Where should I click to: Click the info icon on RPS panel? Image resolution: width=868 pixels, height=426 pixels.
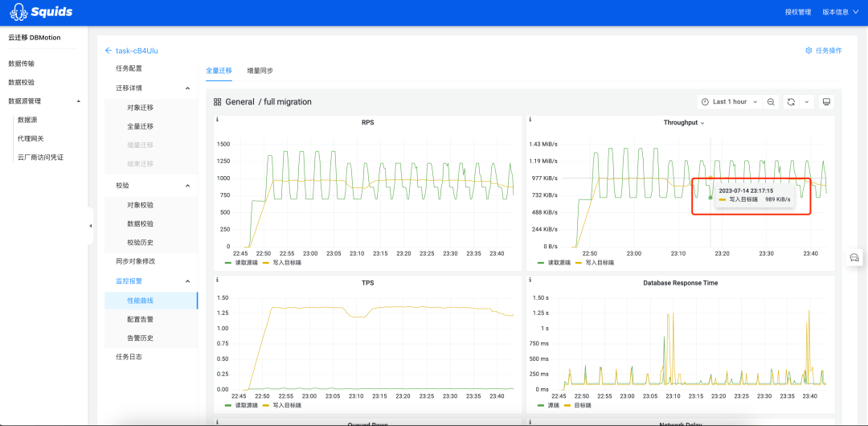[x=217, y=120]
